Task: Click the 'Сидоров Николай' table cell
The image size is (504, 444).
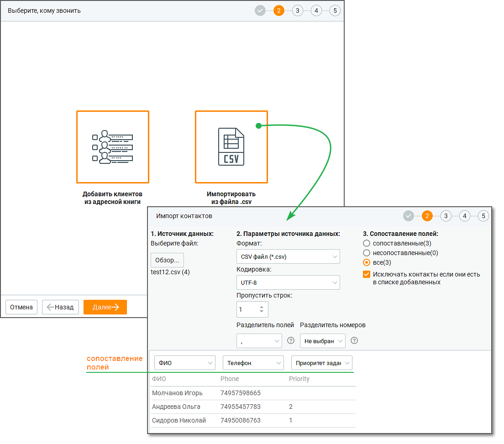Action: point(178,420)
